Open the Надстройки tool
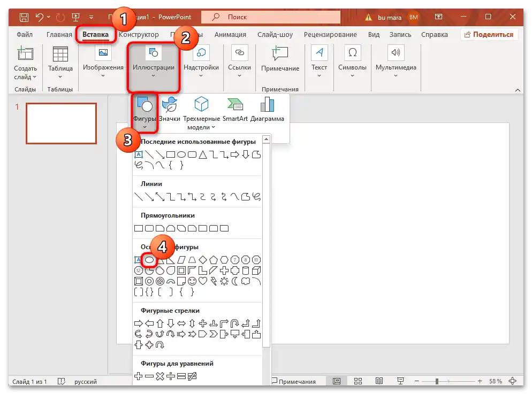Viewport: 532px width, 394px height. click(x=201, y=61)
